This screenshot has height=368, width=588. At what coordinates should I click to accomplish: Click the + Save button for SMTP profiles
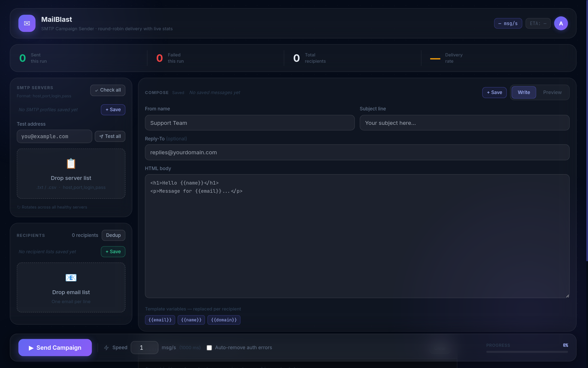click(113, 110)
